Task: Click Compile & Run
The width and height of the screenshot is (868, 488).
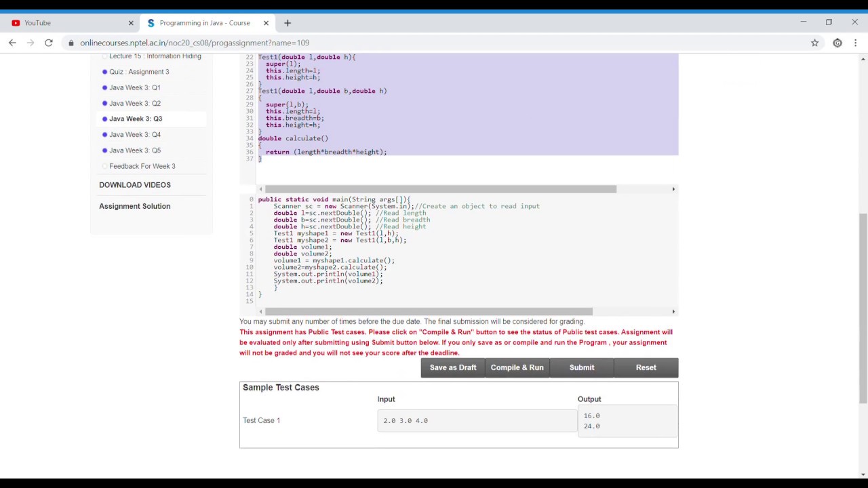Action: click(517, 367)
